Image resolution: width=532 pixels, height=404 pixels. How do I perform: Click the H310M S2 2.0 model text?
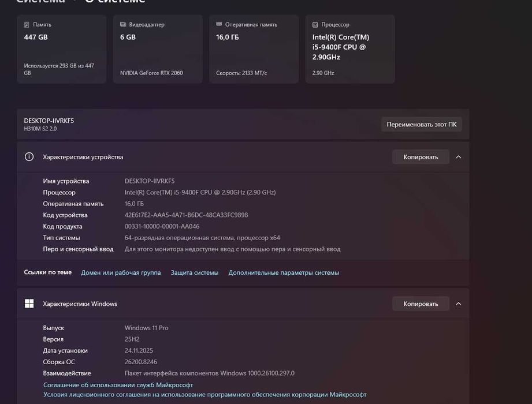40,129
